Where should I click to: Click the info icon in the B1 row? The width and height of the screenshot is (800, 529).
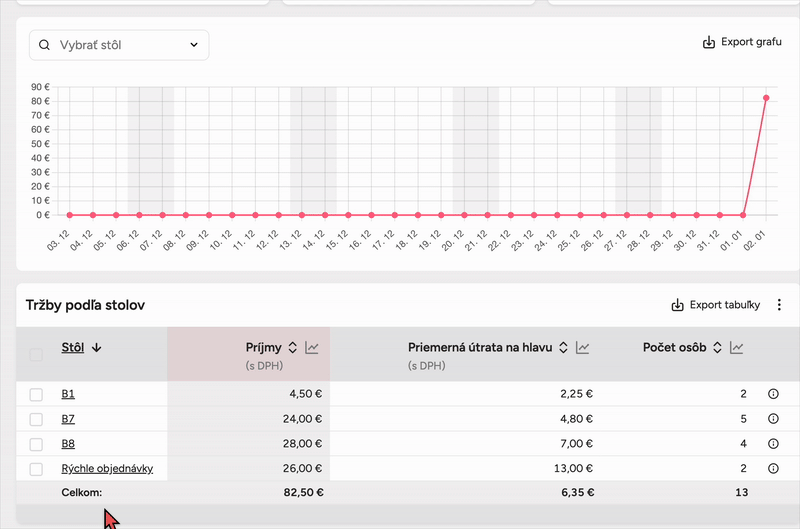coord(773,394)
